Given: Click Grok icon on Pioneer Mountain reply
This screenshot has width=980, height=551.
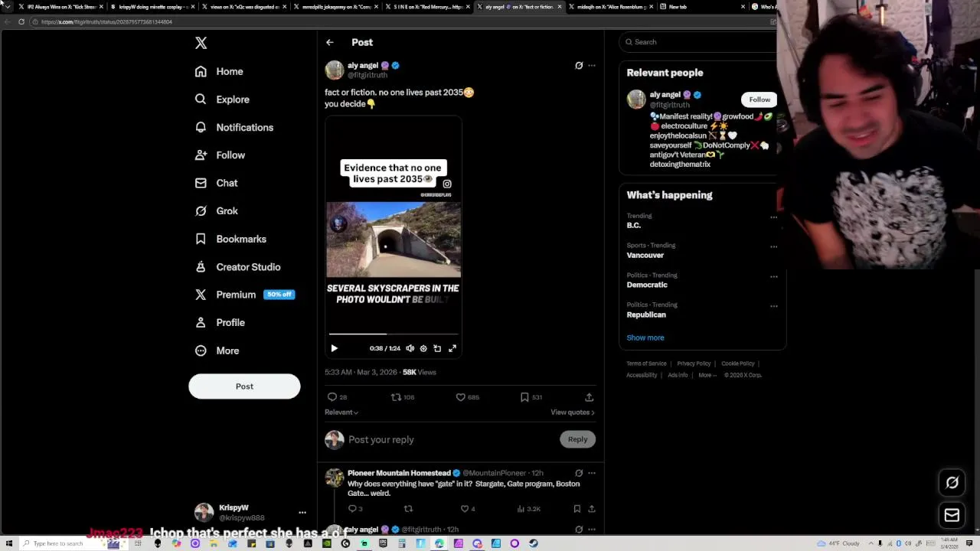Looking at the screenshot, I should coord(579,473).
